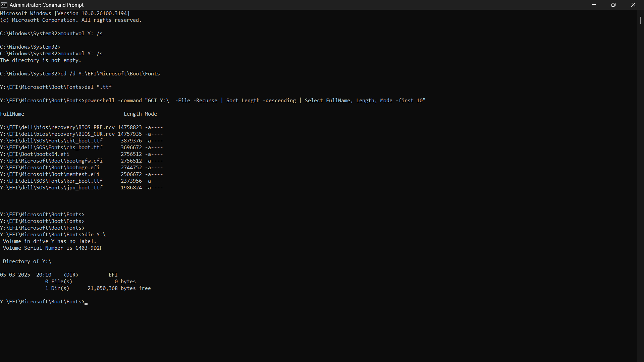
Task: Click the jpn_boot.ttf file path
Action: [51, 188]
